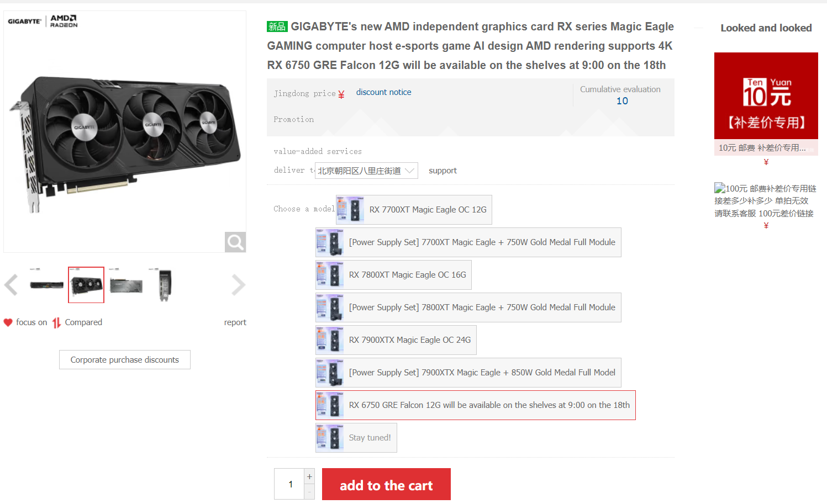The height and width of the screenshot is (504, 827).
Task: Choose RX 7800XT Magic Eagle OC 16G
Action: click(x=393, y=275)
